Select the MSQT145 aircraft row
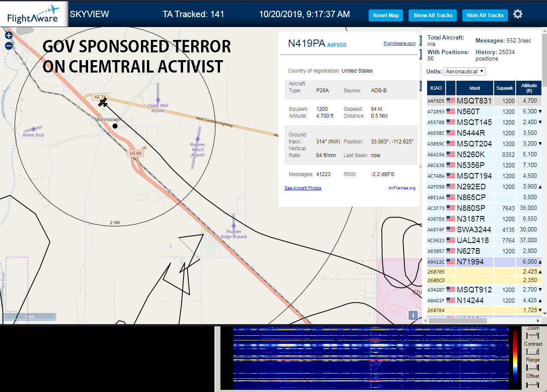The height and width of the screenshot is (392, 547). [484, 122]
